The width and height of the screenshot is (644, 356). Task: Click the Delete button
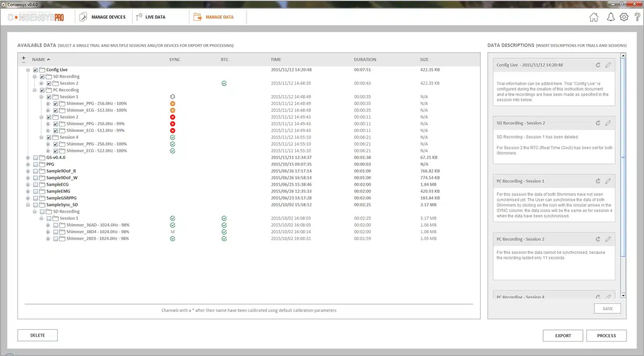[37, 335]
